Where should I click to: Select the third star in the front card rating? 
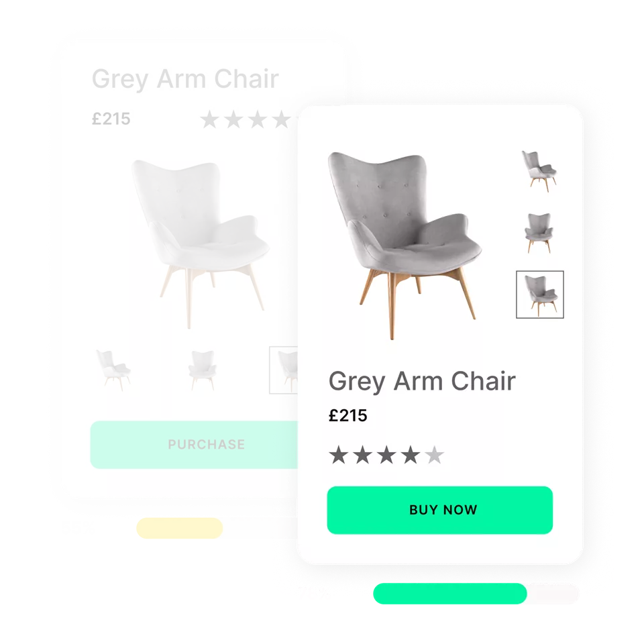(386, 455)
